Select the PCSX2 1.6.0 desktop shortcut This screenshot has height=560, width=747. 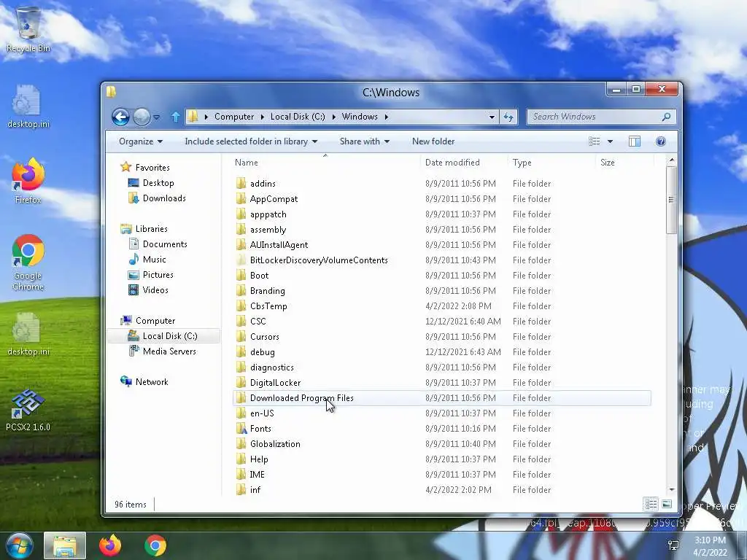click(x=28, y=410)
